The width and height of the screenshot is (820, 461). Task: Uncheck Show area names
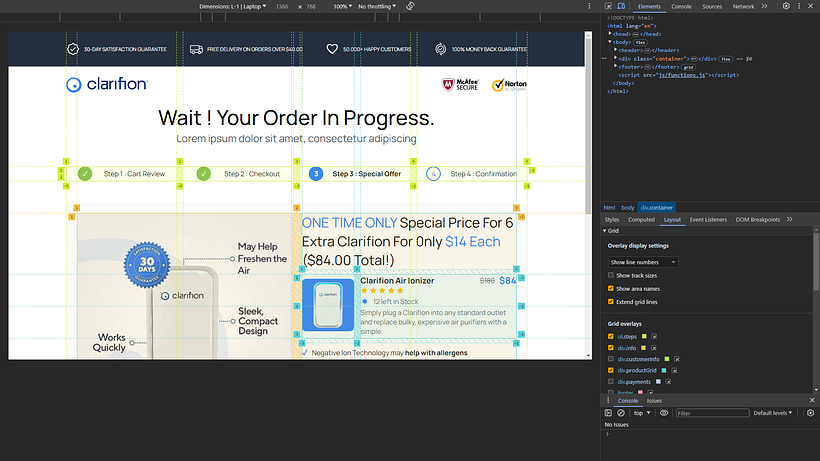point(611,289)
